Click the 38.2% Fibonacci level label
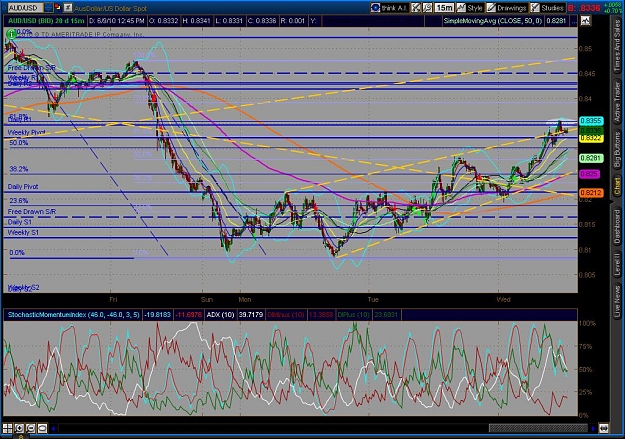The width and height of the screenshot is (625, 439). click(x=18, y=169)
